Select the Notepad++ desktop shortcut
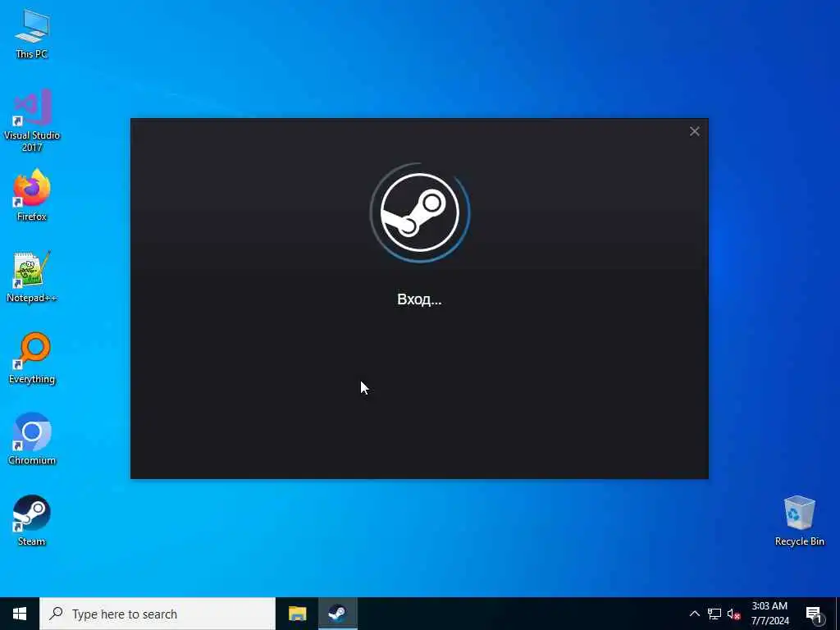Viewport: 840px width, 630px height. (x=32, y=277)
